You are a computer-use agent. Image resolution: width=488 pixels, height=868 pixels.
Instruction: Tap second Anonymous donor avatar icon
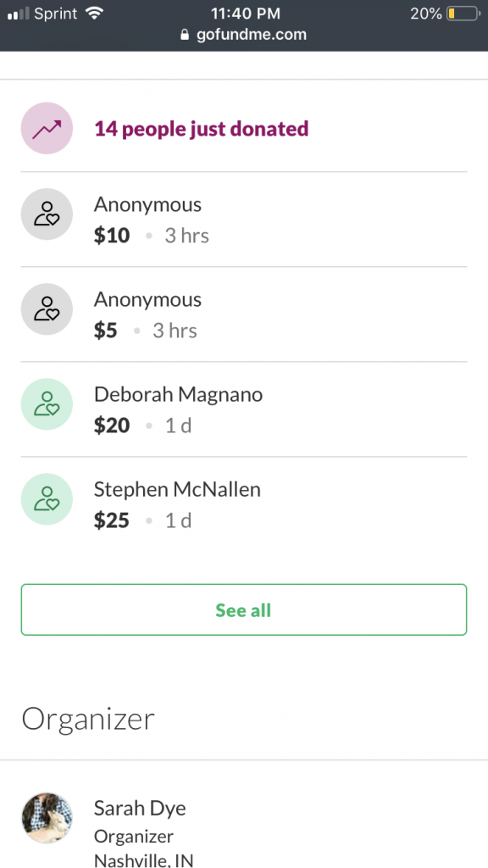tap(47, 309)
